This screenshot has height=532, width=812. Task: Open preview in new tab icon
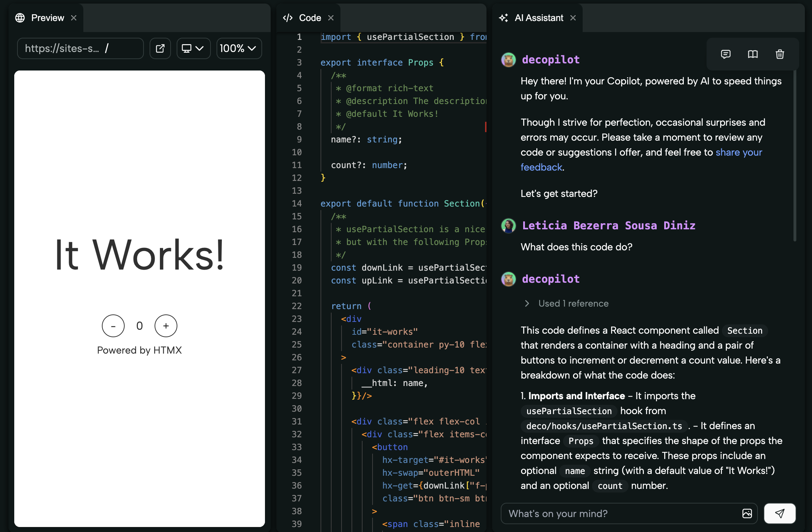point(160,48)
